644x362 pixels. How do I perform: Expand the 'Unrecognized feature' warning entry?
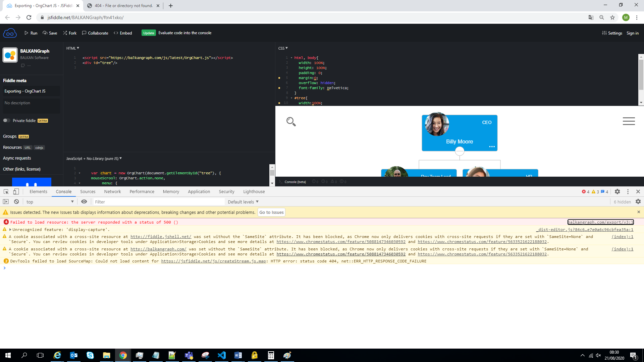click(10, 229)
